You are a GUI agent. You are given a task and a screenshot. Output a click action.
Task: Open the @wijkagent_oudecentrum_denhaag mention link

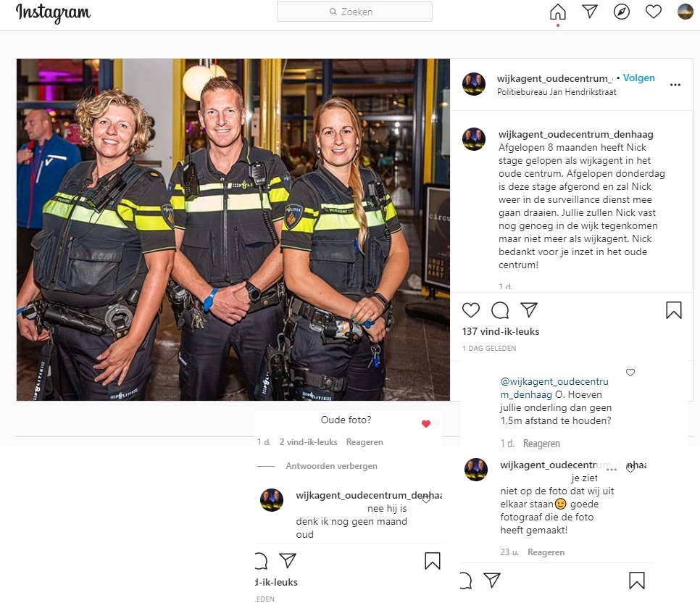coord(554,388)
